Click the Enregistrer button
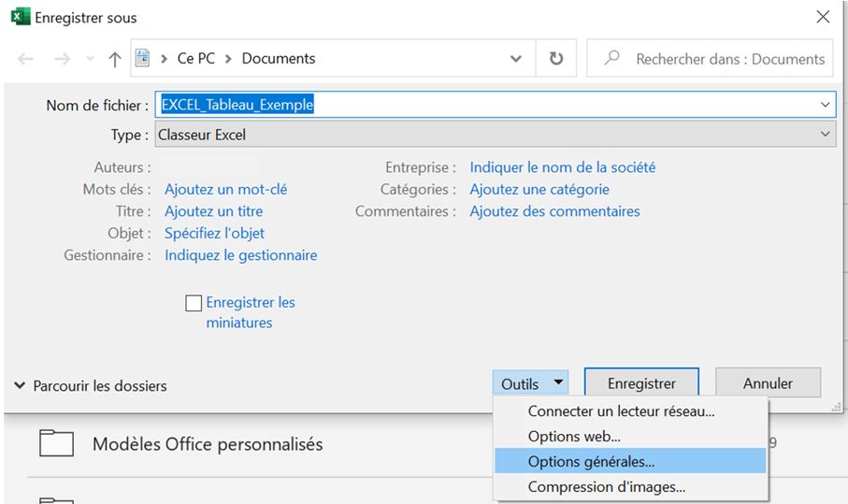Image resolution: width=848 pixels, height=504 pixels. (641, 383)
